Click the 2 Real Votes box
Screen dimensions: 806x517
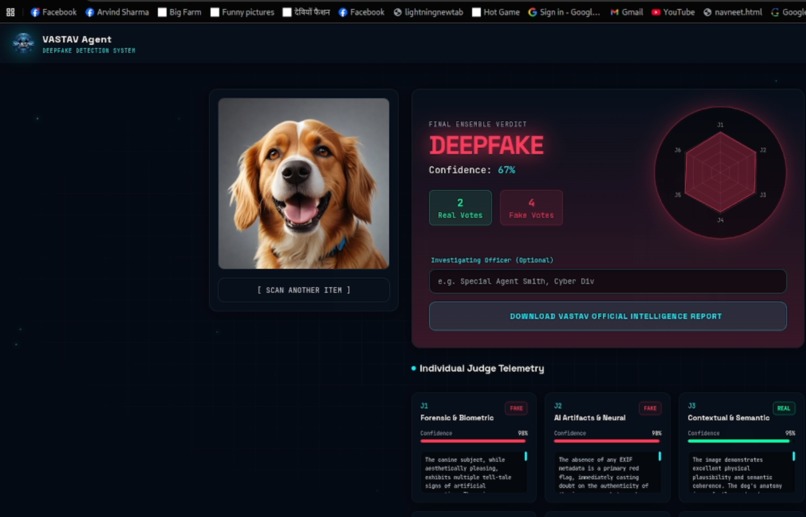tap(460, 208)
